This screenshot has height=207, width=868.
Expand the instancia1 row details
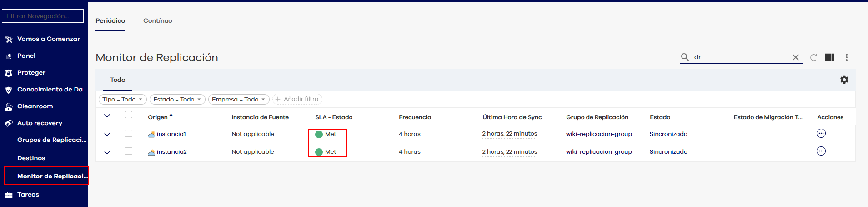107,134
